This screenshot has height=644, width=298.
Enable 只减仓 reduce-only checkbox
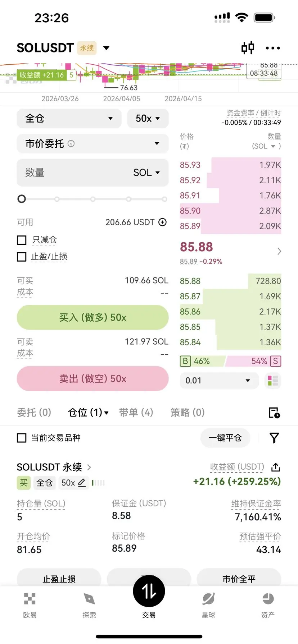coord(22,240)
